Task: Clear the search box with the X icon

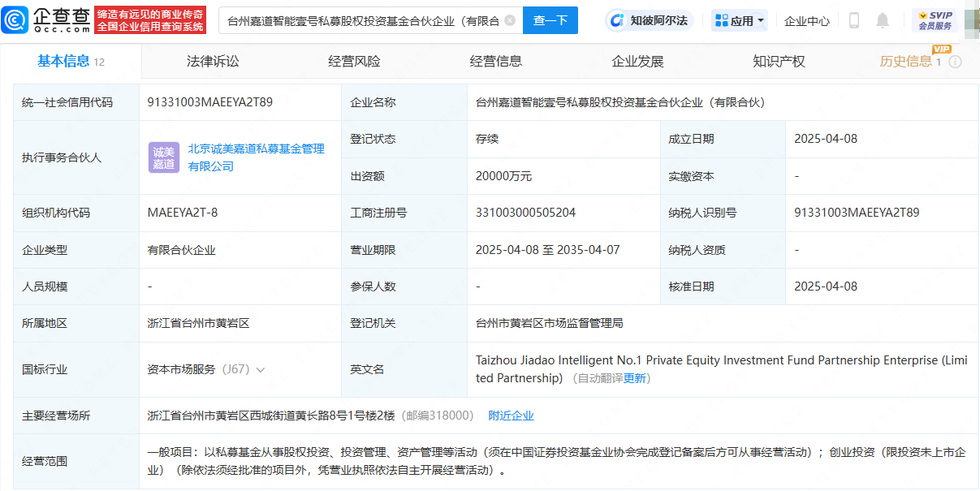Action: click(509, 20)
